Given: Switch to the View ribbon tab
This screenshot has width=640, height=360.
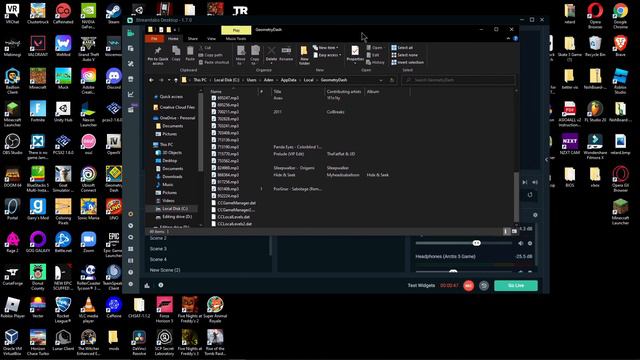Looking at the screenshot, I should pyautogui.click(x=211, y=39).
